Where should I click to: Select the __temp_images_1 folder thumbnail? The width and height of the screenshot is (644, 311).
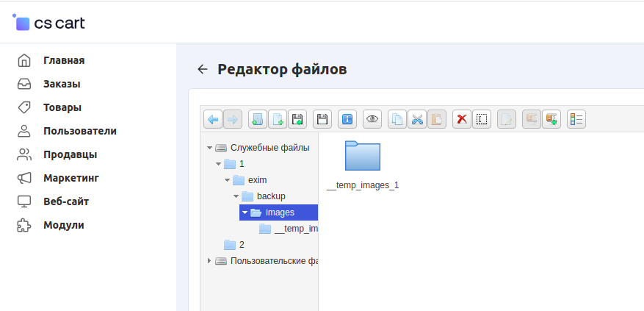[363, 156]
